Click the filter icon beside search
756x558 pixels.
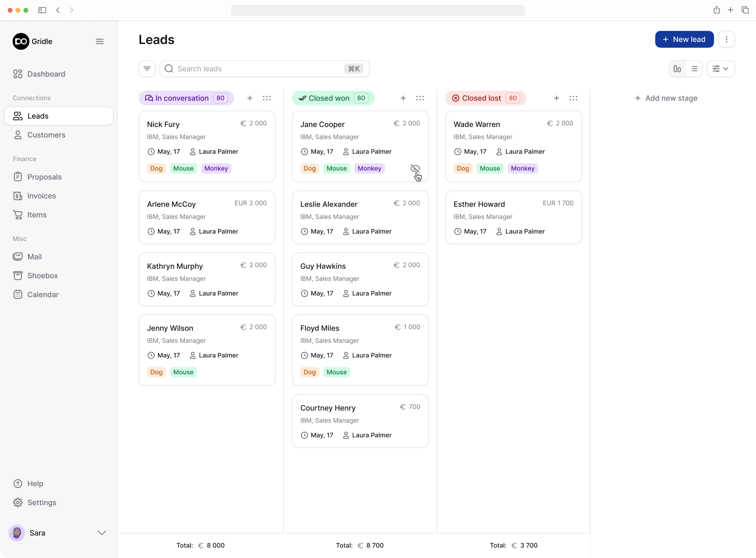click(x=147, y=69)
